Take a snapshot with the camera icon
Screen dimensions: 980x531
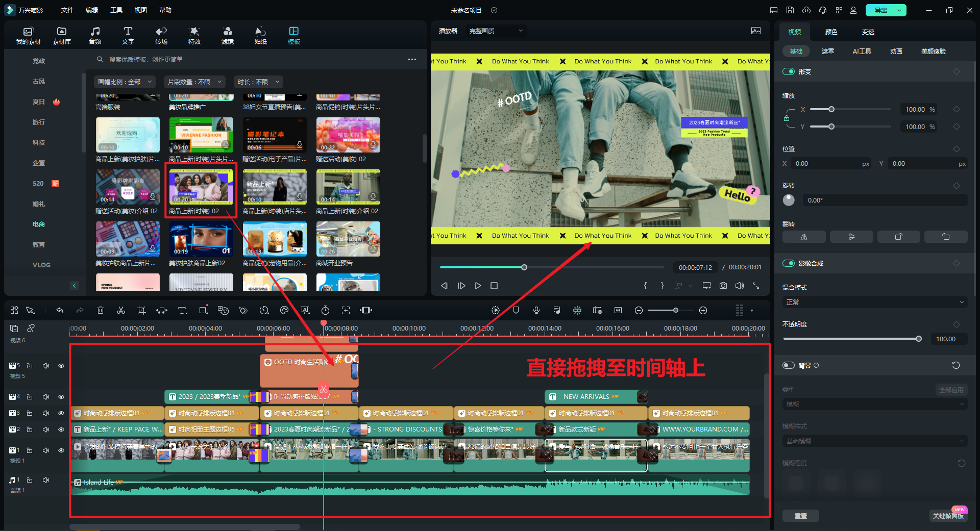coord(723,286)
